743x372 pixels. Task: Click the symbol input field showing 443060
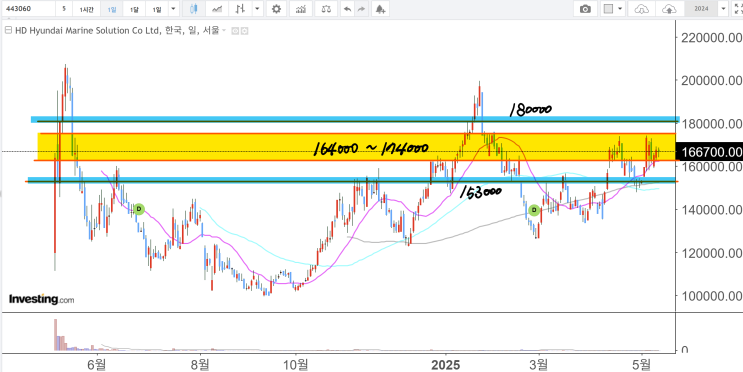28,9
